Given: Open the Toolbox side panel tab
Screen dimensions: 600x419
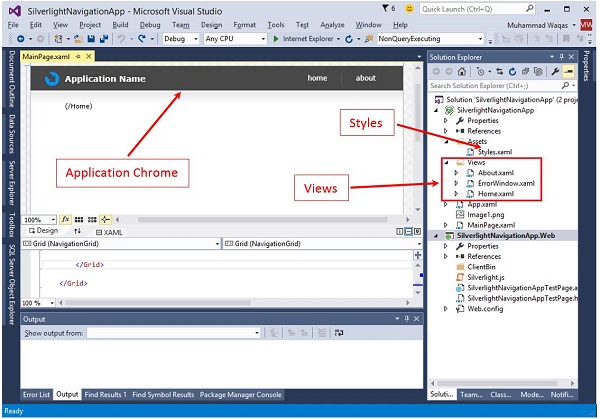Looking at the screenshot, I should pos(12,225).
